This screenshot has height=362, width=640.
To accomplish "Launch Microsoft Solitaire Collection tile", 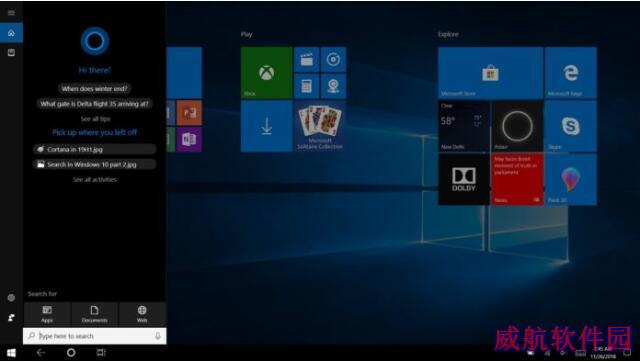I will [320, 126].
